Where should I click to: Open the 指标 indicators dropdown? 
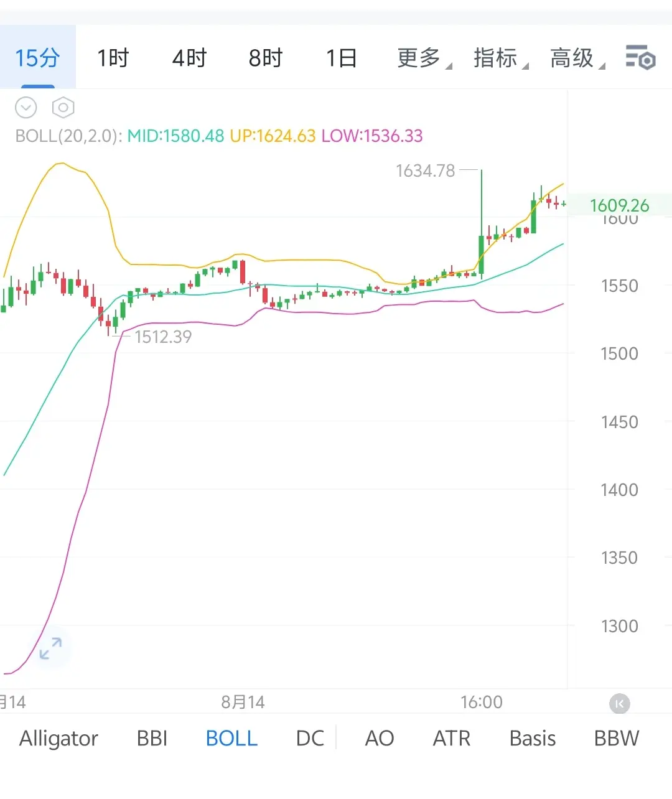pos(501,58)
